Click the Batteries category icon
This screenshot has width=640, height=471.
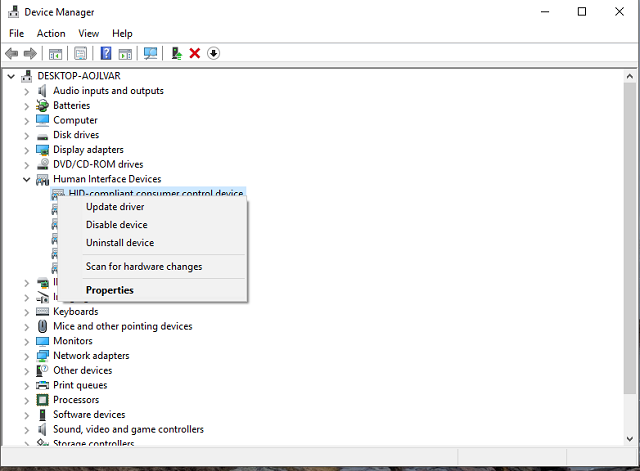(42, 105)
